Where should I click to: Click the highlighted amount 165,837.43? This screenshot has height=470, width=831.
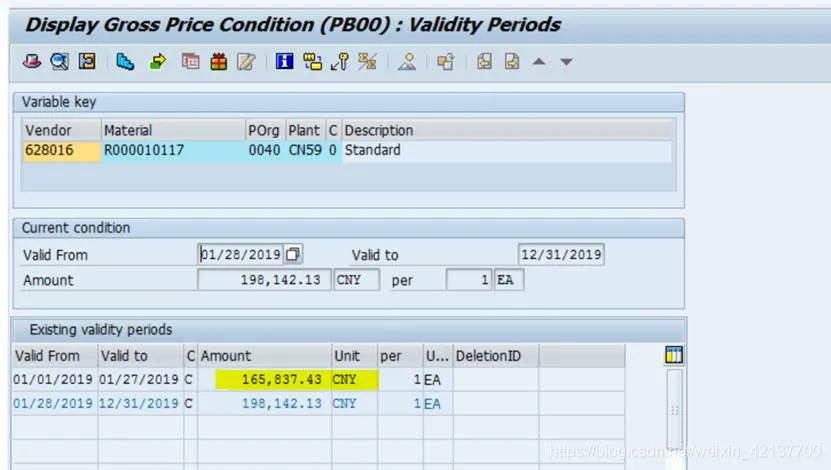point(273,379)
